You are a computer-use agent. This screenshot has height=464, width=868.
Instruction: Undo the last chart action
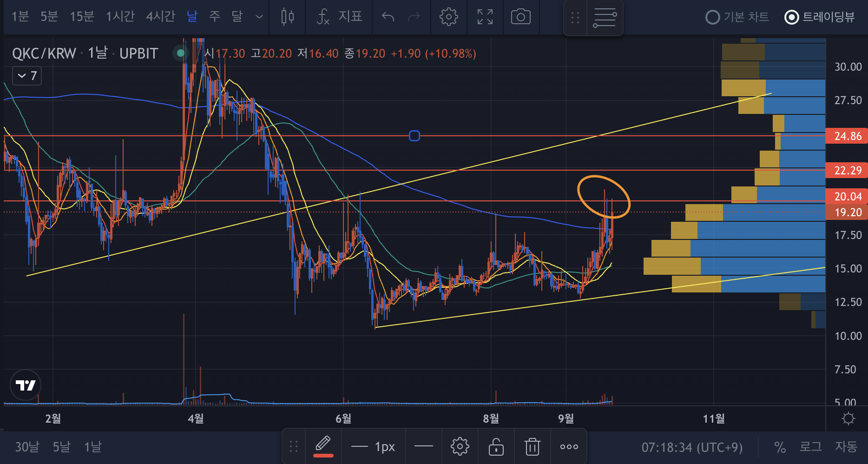pos(388,17)
